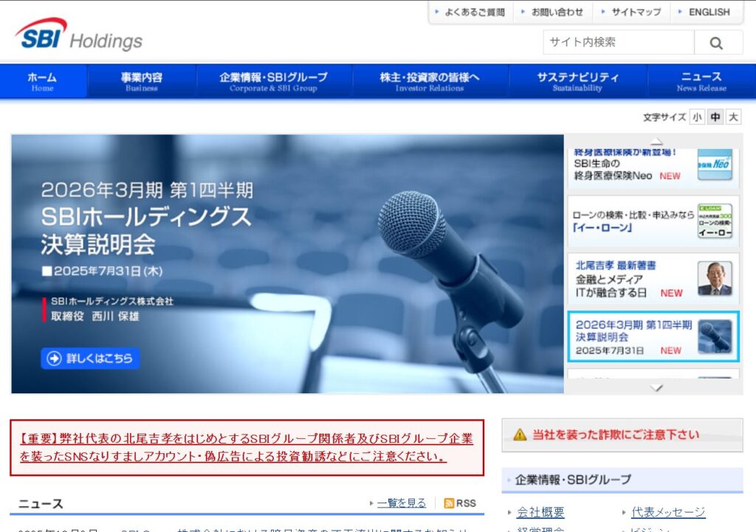The height and width of the screenshot is (532, 756).
Task: Open the 会社概要 company overview link
Action: pyautogui.click(x=540, y=512)
